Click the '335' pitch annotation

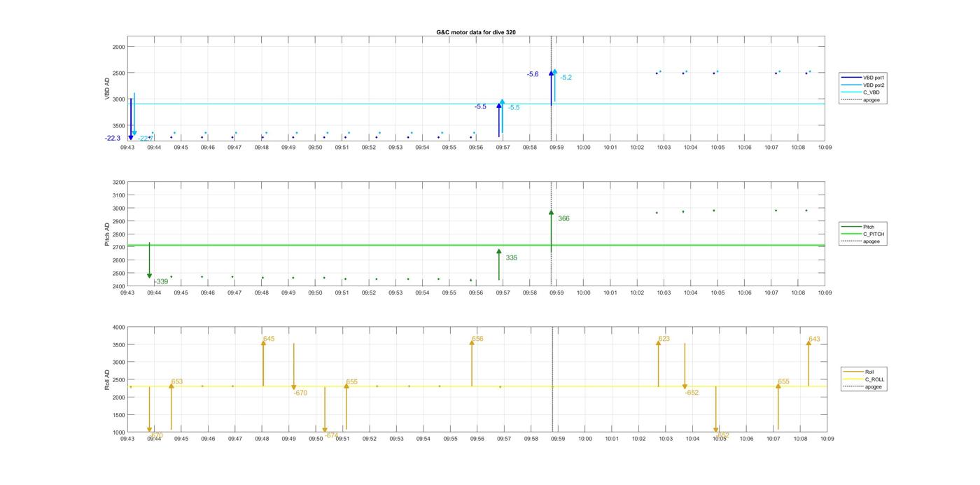pyautogui.click(x=512, y=258)
